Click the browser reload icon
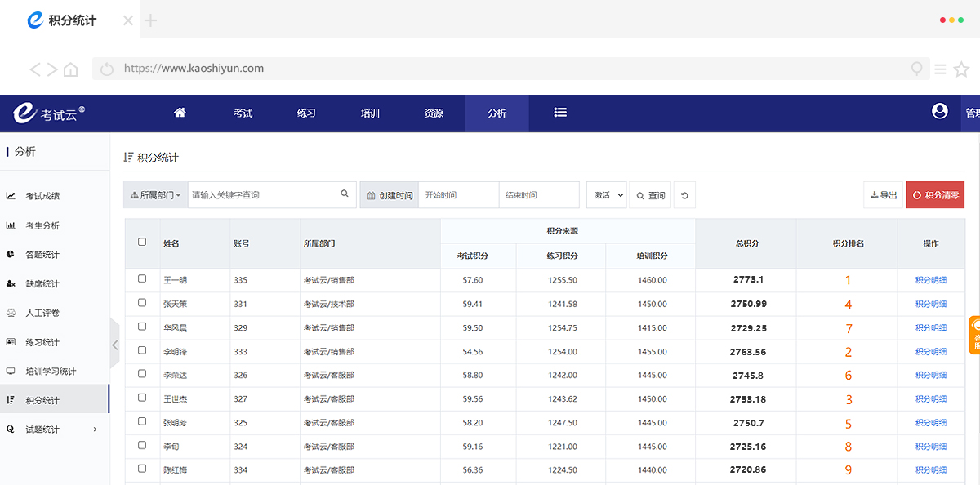 [107, 69]
